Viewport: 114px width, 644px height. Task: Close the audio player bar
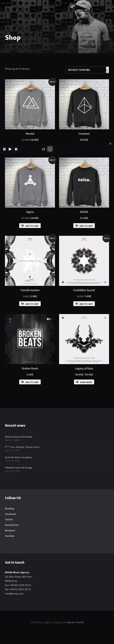110,144
